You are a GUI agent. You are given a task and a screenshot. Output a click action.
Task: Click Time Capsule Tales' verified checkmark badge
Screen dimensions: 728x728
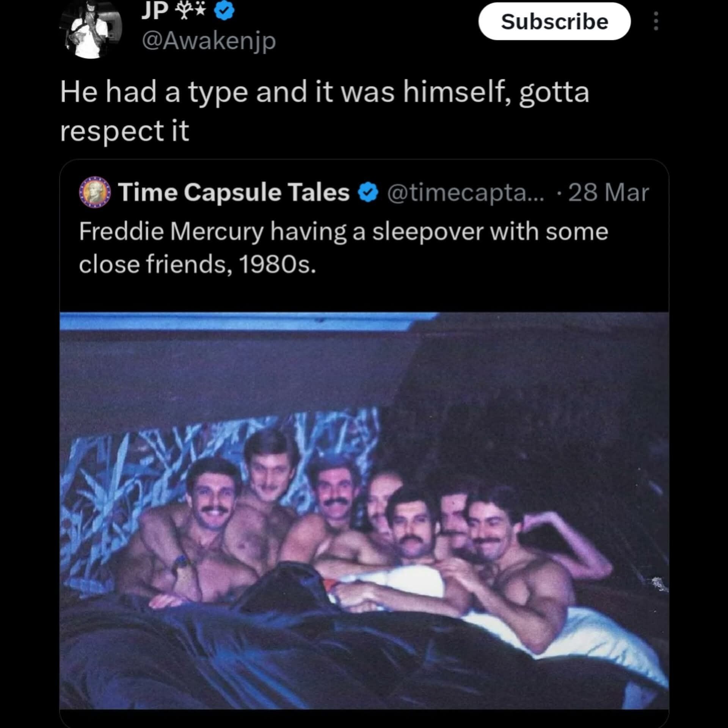[368, 193]
